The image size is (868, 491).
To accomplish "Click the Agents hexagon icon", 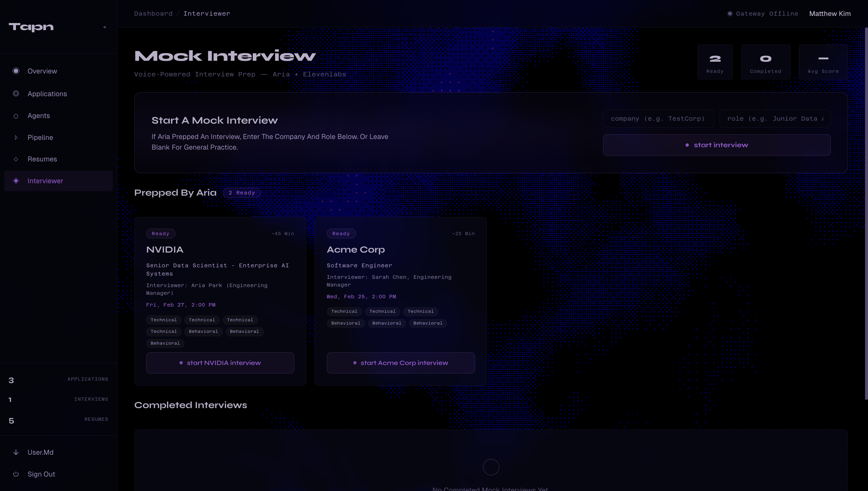I will coord(16,116).
